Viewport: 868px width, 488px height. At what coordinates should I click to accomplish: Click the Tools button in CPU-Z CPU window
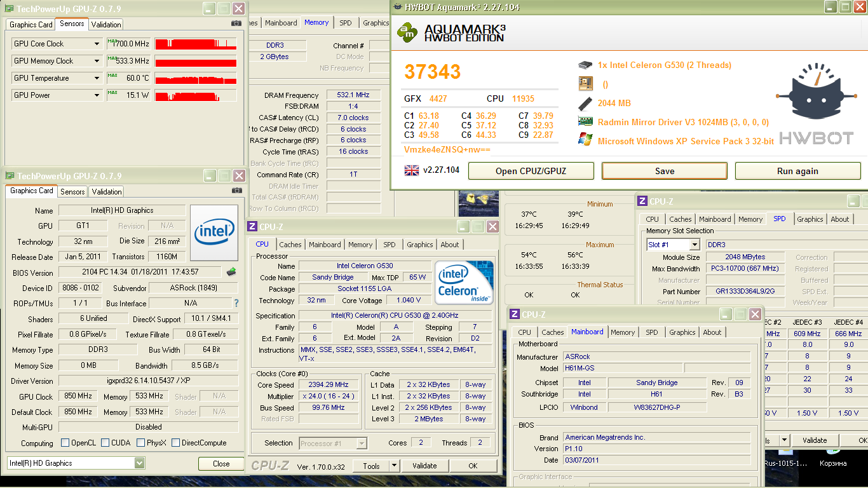pyautogui.click(x=371, y=466)
